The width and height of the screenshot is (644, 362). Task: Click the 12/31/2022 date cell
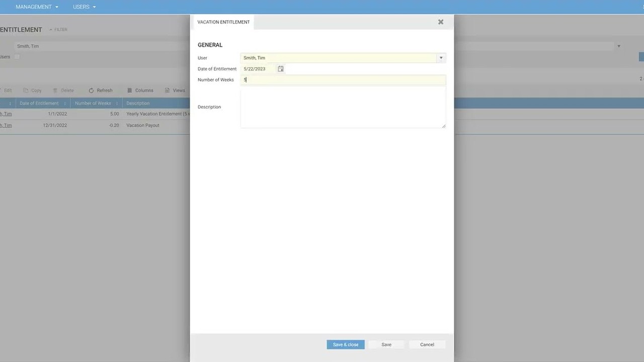(55, 126)
